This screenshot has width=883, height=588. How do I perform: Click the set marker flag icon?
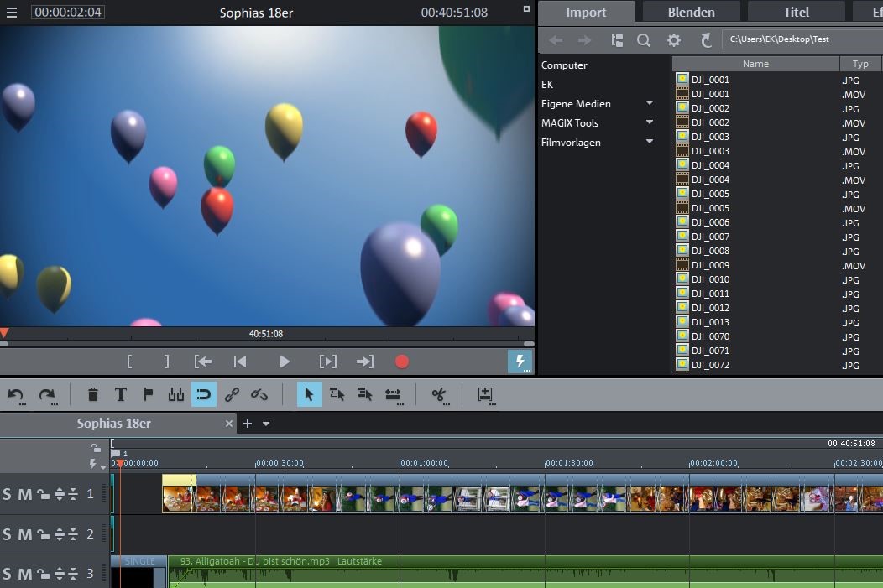(x=149, y=394)
